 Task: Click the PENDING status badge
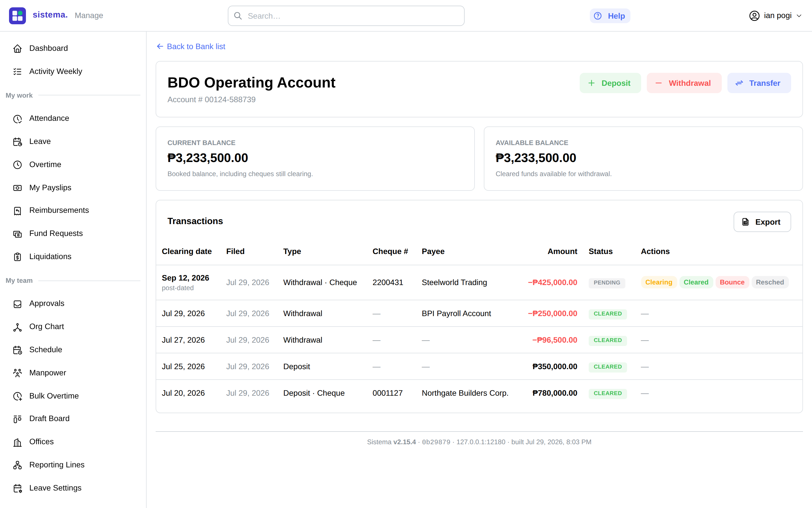click(607, 283)
